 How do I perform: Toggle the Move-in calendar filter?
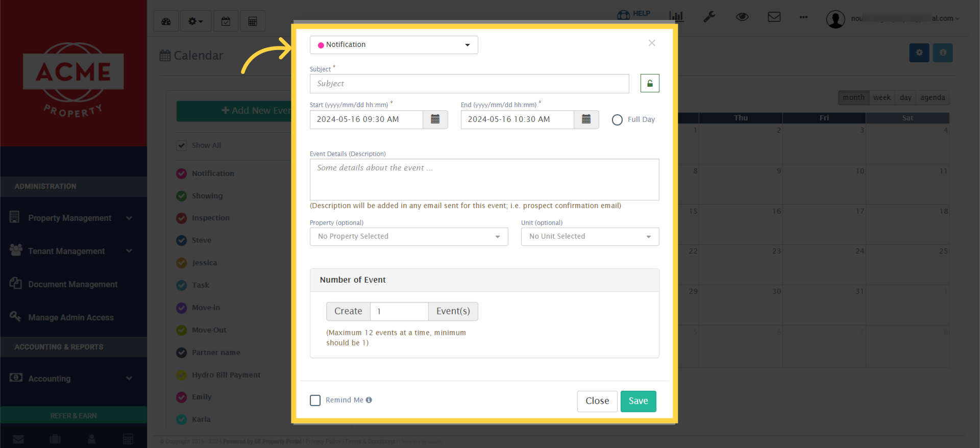click(182, 308)
